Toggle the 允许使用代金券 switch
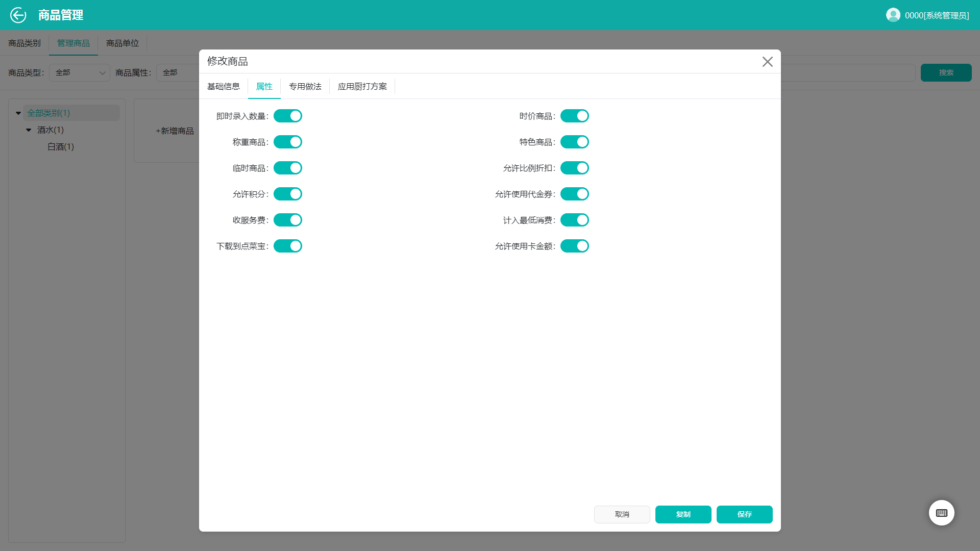 click(575, 194)
